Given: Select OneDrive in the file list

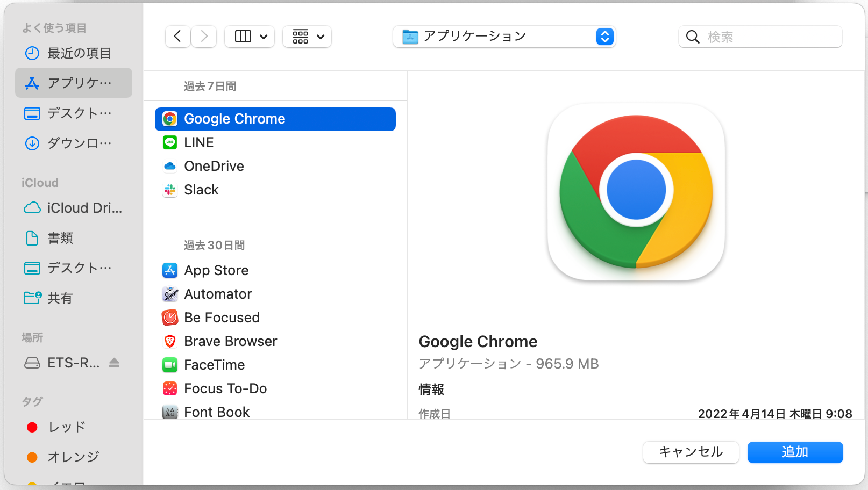Looking at the screenshot, I should 275,166.
